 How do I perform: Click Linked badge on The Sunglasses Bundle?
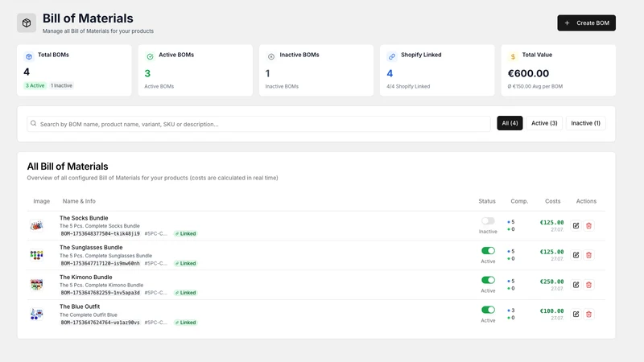(x=186, y=263)
